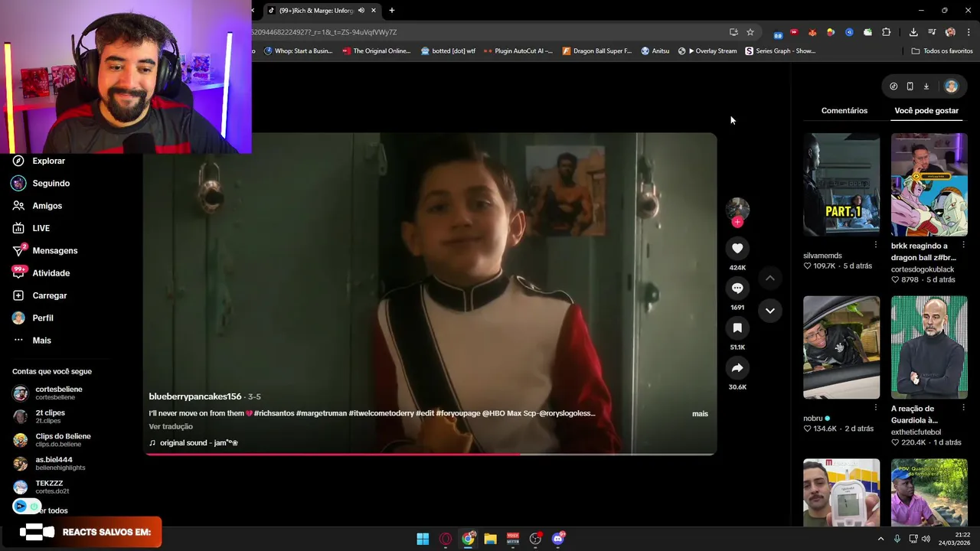Open Overlay Stream bookmark
Image resolution: width=980 pixels, height=551 pixels.
tap(707, 51)
